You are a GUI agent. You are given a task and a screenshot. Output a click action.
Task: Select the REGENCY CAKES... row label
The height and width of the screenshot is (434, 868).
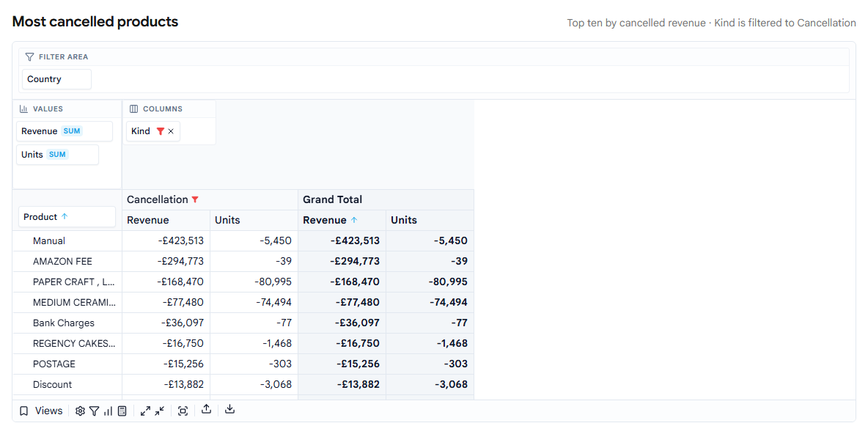pyautogui.click(x=74, y=343)
